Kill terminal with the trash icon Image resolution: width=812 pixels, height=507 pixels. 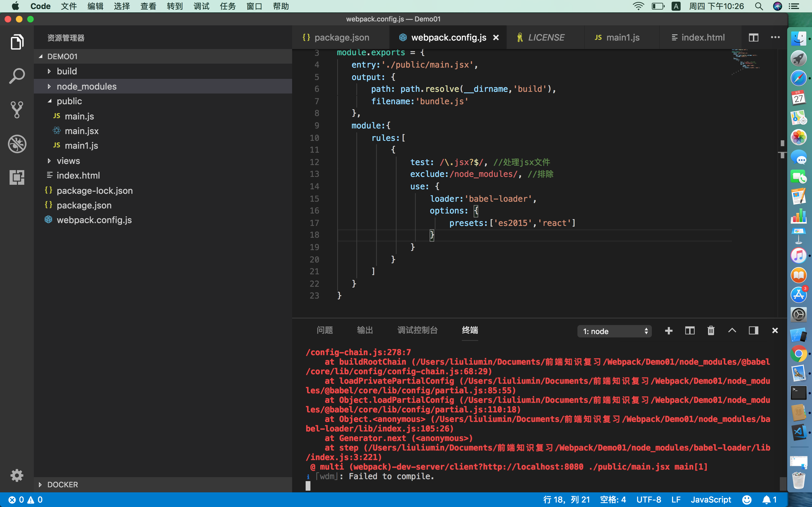(x=711, y=331)
